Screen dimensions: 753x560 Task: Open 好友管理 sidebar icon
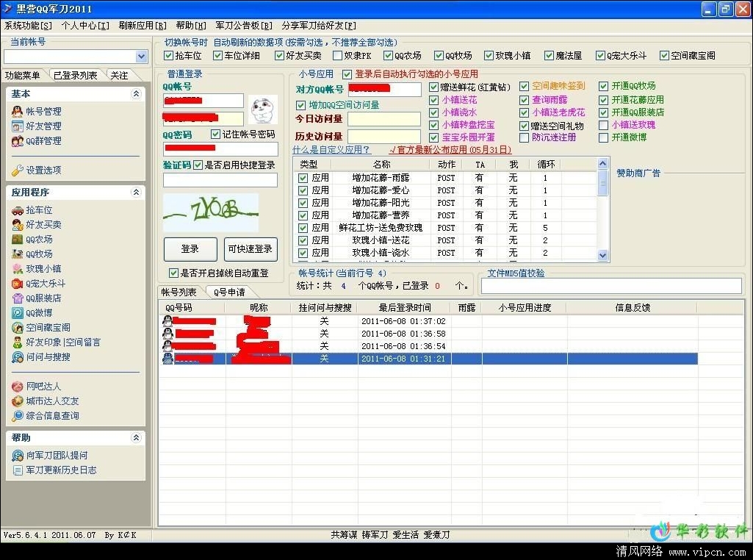tap(18, 126)
